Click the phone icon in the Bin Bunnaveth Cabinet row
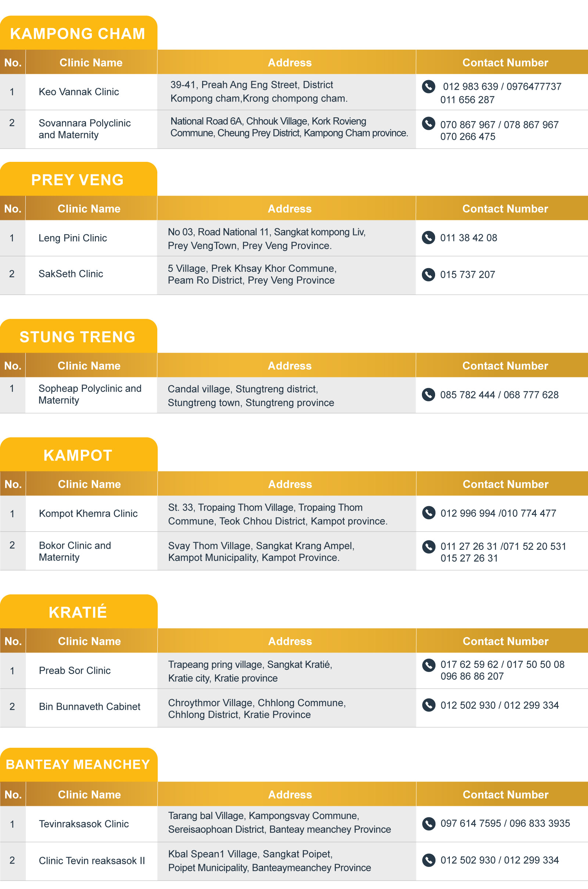Image resolution: width=588 pixels, height=889 pixels. (x=429, y=705)
